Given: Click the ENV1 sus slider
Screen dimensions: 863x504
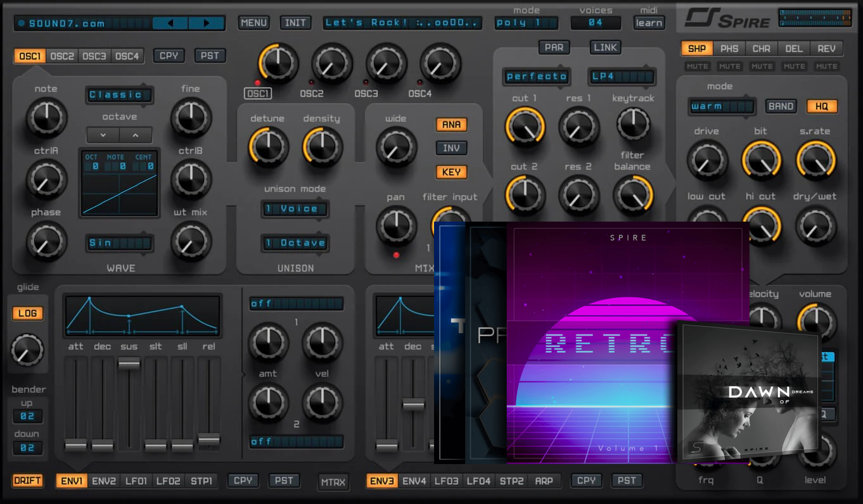Looking at the screenshot, I should point(129,363).
